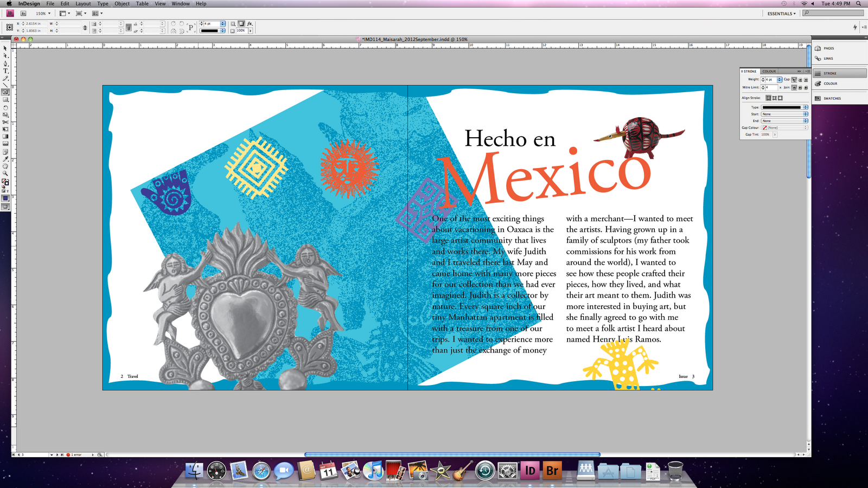Click the stroke style swatch in control bar
The width and height of the screenshot is (868, 488).
pyautogui.click(x=212, y=31)
